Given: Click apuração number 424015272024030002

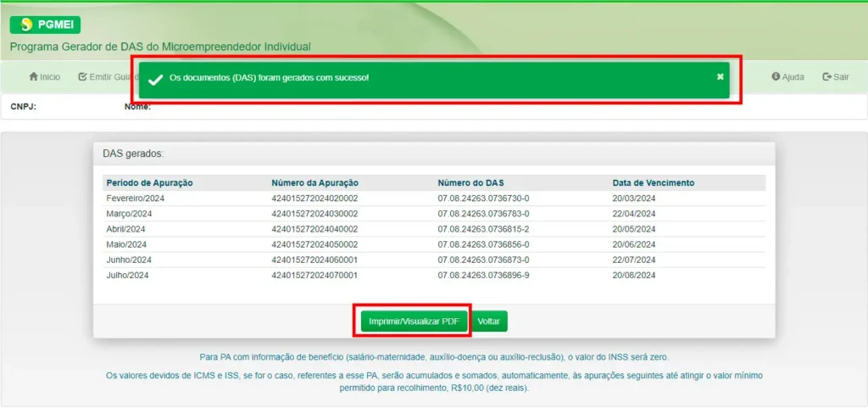Looking at the screenshot, I should point(314,214).
